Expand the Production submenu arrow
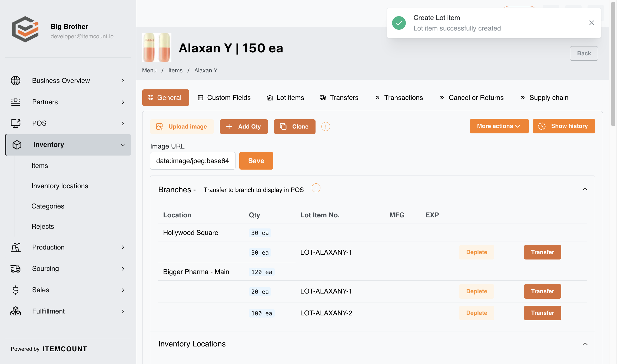The width and height of the screenshot is (617, 364). pyautogui.click(x=123, y=247)
